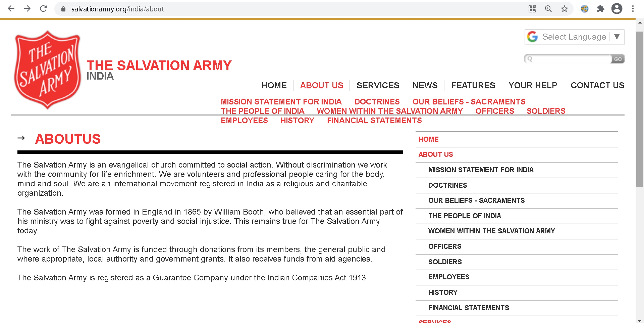
Task: Open SERVICES in the main navigation
Action: coord(378,85)
